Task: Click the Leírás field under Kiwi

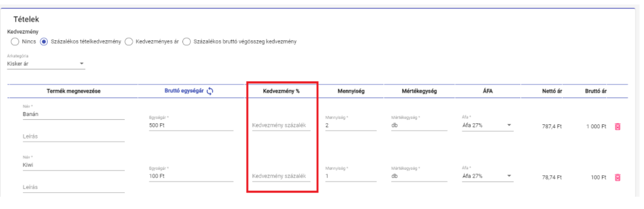Action: coord(74,187)
